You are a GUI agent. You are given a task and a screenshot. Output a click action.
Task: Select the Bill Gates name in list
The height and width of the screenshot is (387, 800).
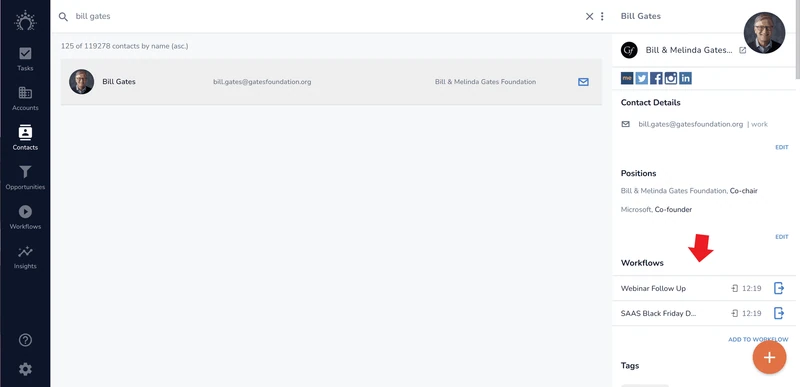[x=119, y=82]
